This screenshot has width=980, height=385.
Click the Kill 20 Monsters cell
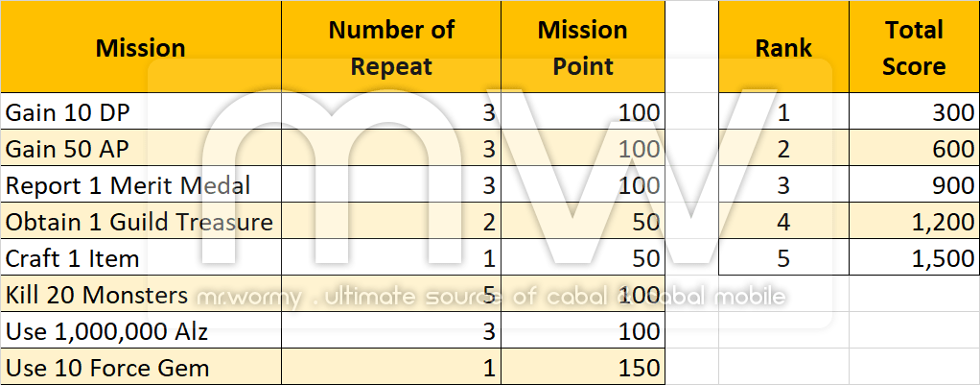coord(141,295)
